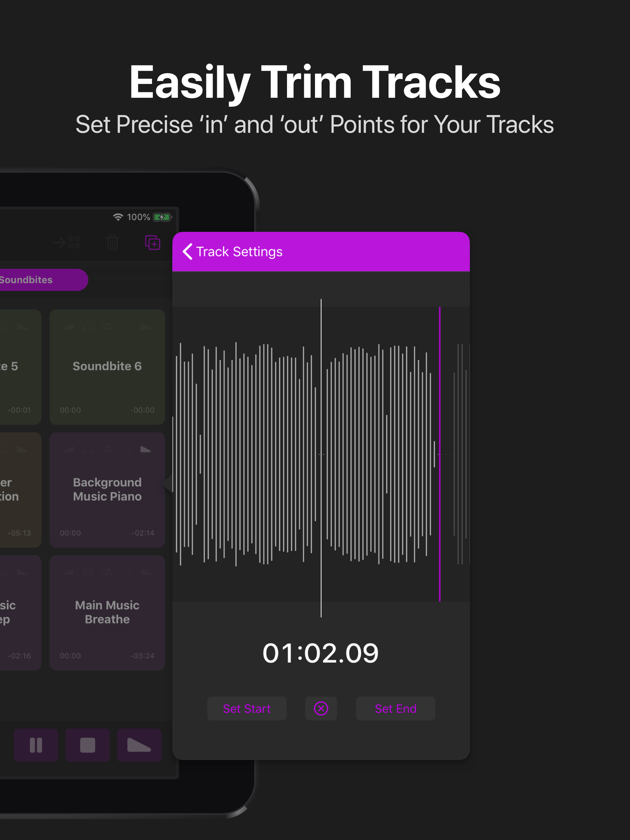Screen dimensions: 630x840
Task: Select the trash delete icon
Action: pyautogui.click(x=112, y=242)
